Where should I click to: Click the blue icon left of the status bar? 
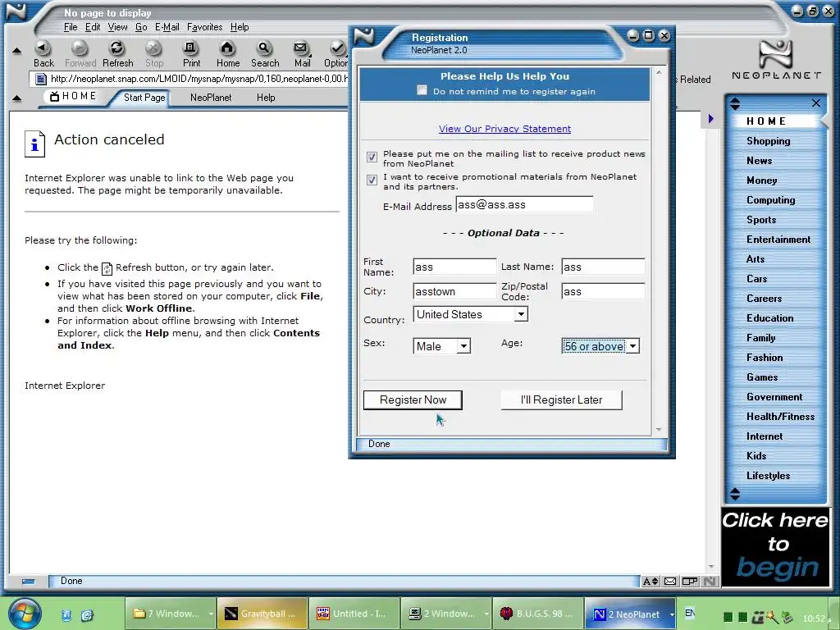click(x=29, y=582)
